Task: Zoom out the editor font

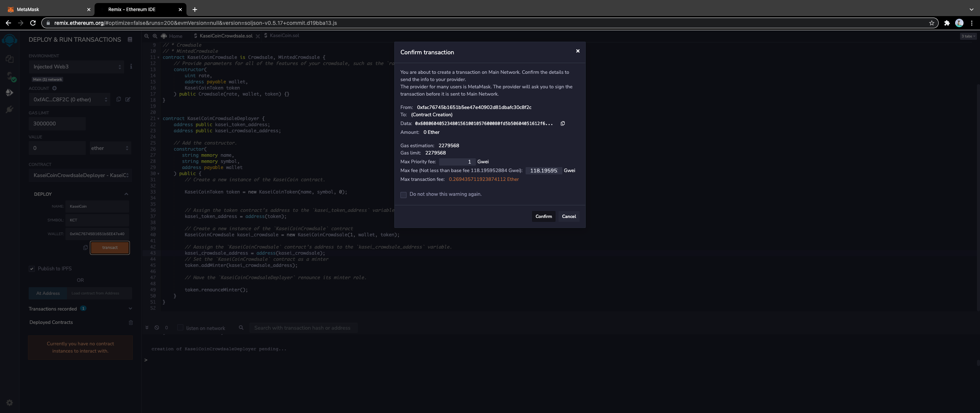Action: pyautogui.click(x=147, y=36)
